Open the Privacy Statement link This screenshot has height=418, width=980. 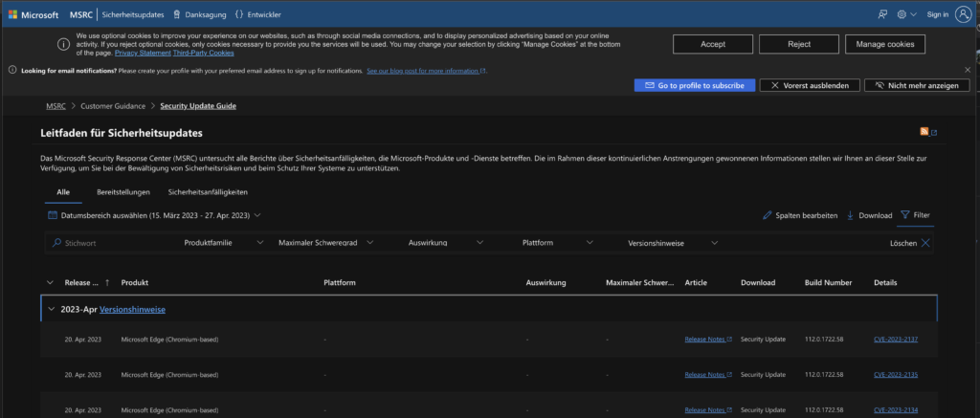[144, 54]
